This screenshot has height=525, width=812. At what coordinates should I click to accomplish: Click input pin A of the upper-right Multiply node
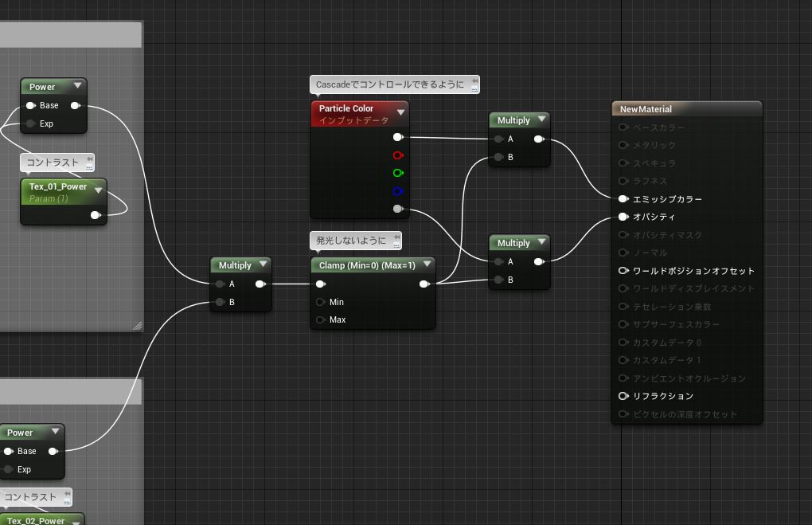pyautogui.click(x=498, y=139)
